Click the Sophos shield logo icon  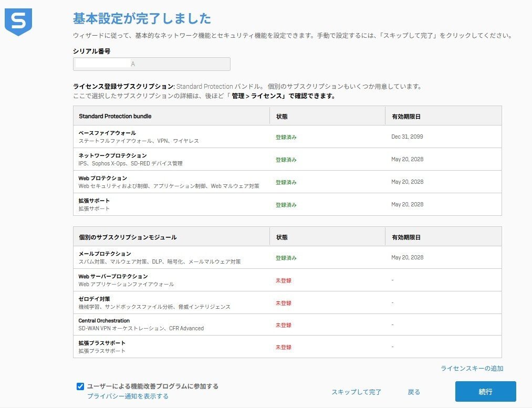tap(18, 22)
